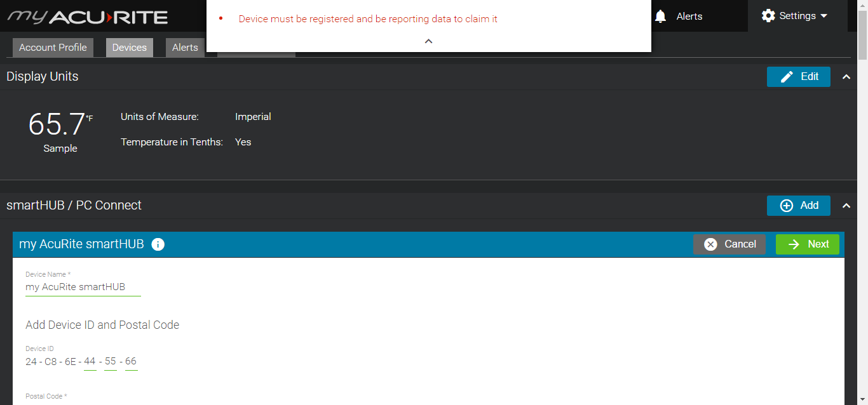Click the my AcuRite logo
The image size is (868, 405).
point(88,17)
